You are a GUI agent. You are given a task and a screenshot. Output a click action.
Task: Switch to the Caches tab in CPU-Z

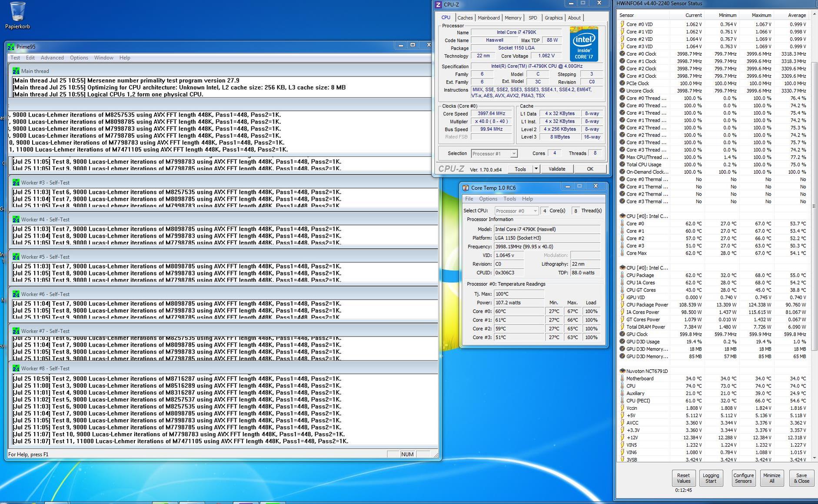click(x=465, y=18)
